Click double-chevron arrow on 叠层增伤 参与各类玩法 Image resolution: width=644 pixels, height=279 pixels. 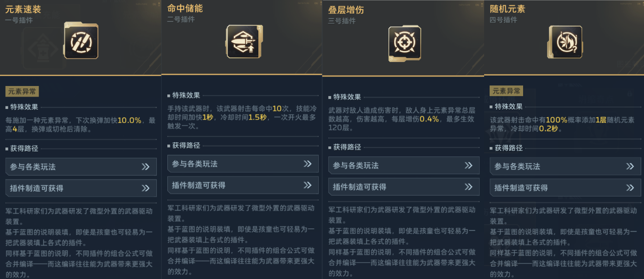pyautogui.click(x=469, y=165)
